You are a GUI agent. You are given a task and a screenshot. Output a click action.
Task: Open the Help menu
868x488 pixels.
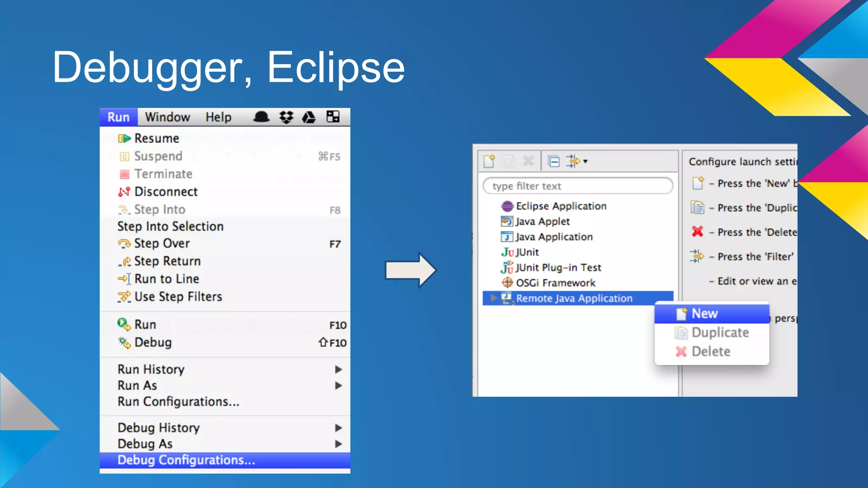pos(218,117)
